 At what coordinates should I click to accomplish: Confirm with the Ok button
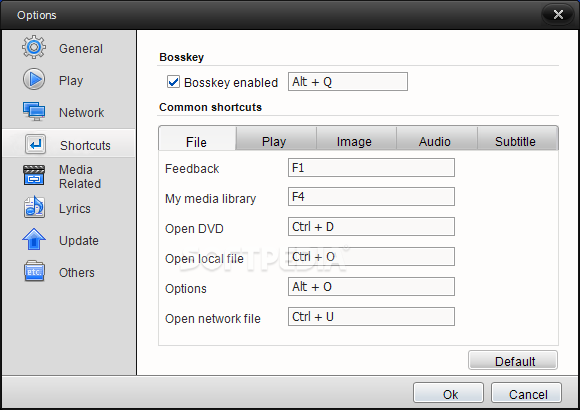click(448, 393)
